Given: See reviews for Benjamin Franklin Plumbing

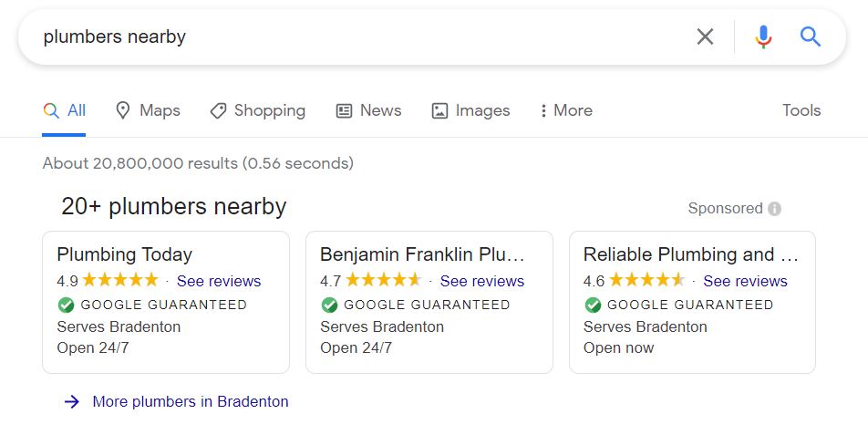Looking at the screenshot, I should [x=482, y=281].
